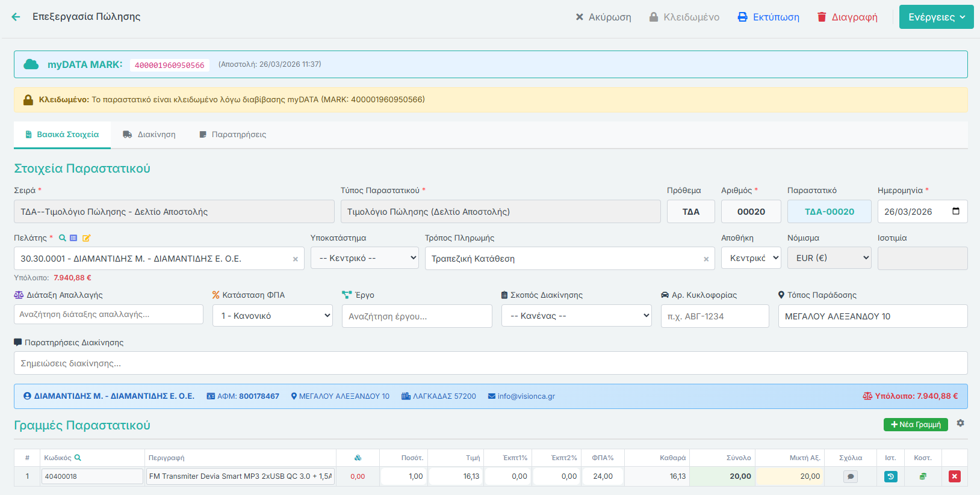Open the cost coins icon for line 1

click(922, 476)
